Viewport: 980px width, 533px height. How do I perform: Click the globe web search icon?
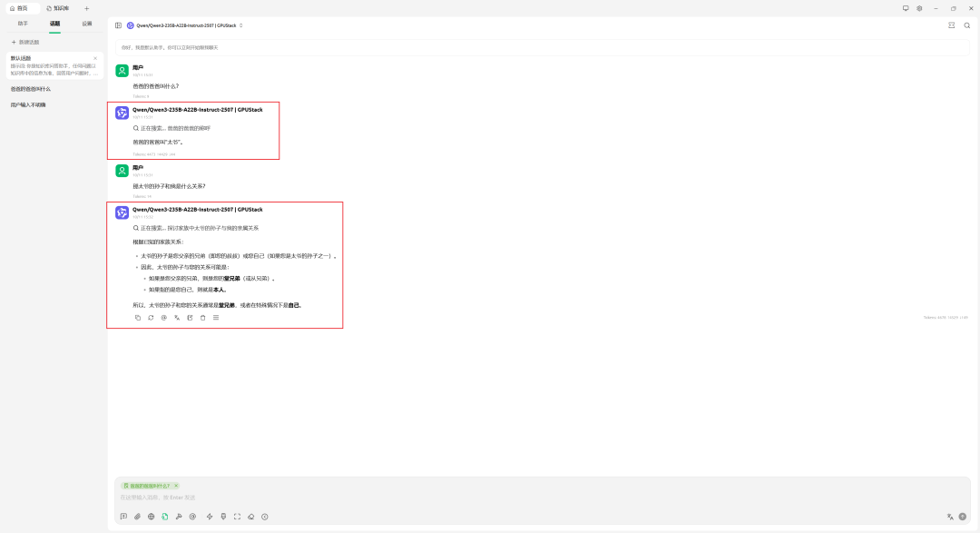pos(152,517)
